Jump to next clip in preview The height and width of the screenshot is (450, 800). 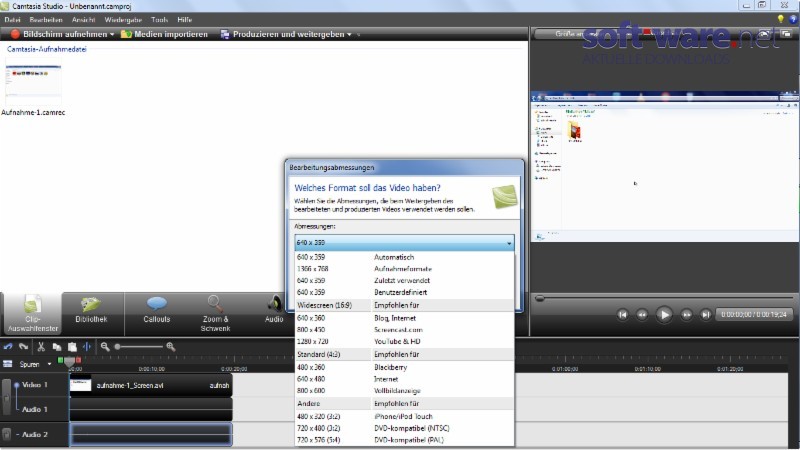coord(706,314)
